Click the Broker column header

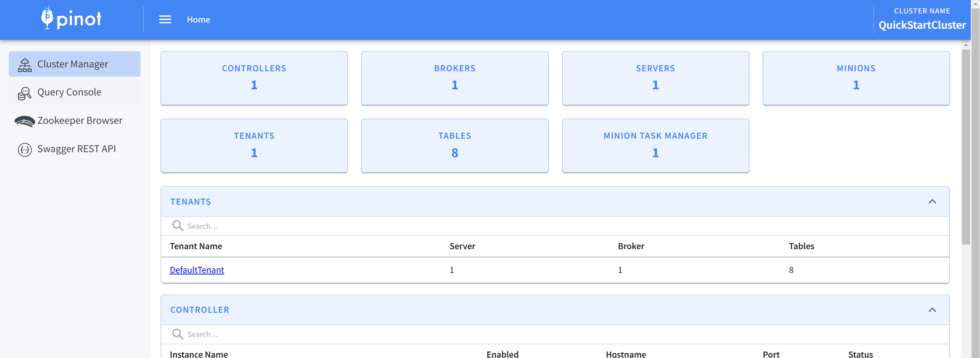tap(631, 246)
